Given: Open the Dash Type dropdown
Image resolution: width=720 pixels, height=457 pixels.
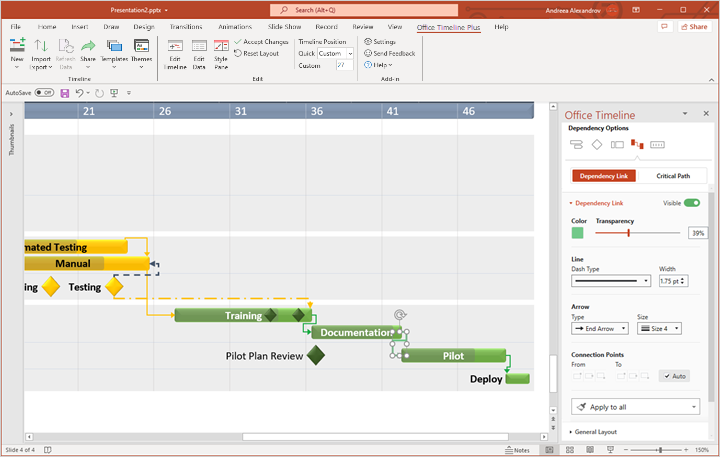Looking at the screenshot, I should click(611, 281).
